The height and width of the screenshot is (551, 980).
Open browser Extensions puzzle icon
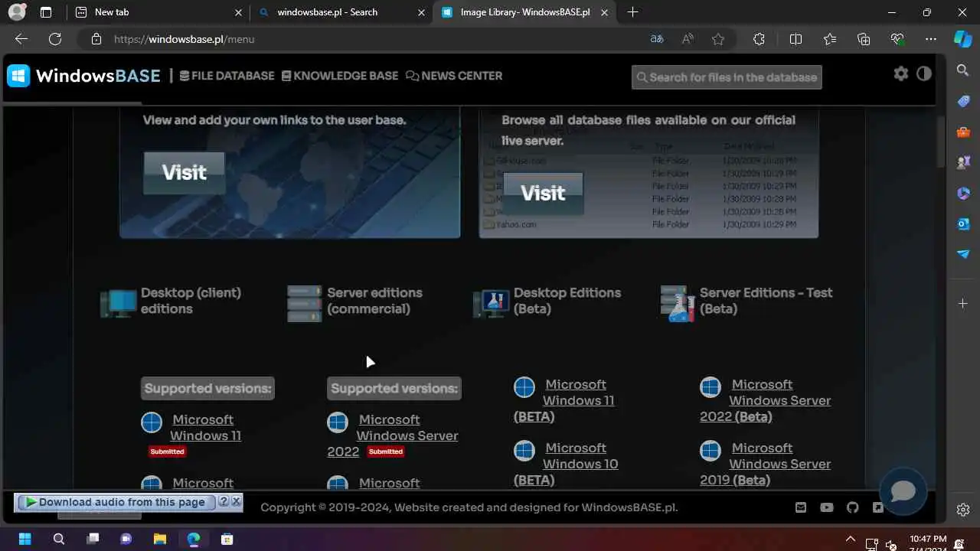click(x=759, y=39)
